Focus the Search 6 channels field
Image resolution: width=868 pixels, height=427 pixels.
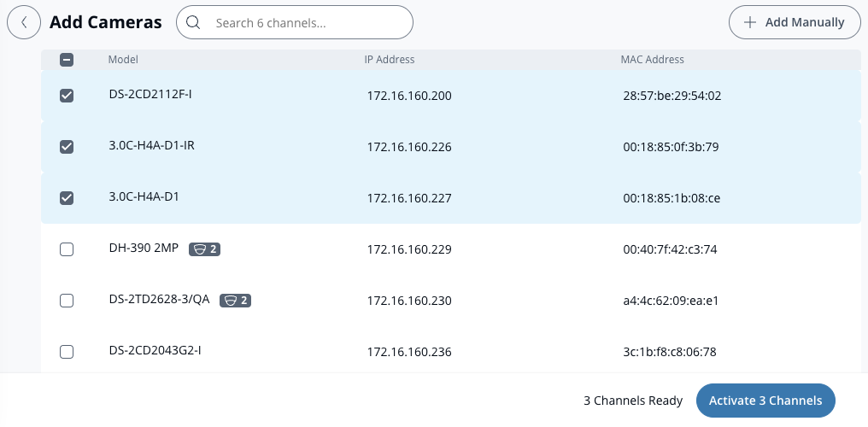pyautogui.click(x=308, y=23)
